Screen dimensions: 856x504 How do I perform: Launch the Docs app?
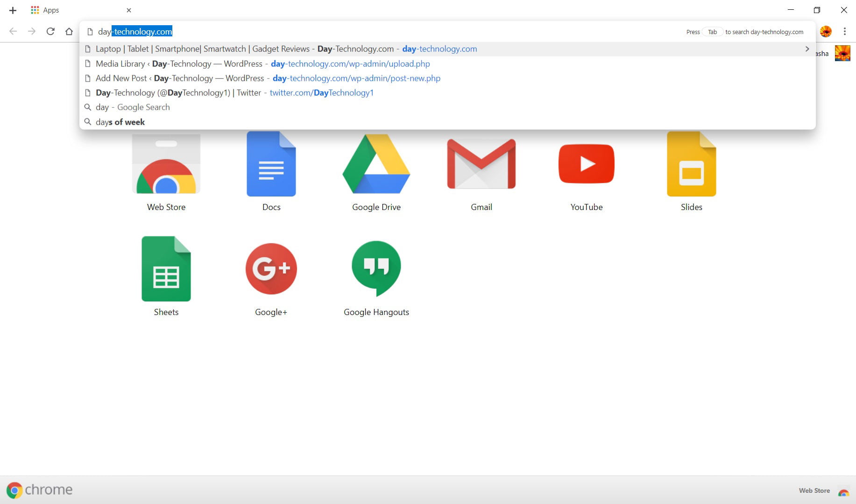click(271, 164)
